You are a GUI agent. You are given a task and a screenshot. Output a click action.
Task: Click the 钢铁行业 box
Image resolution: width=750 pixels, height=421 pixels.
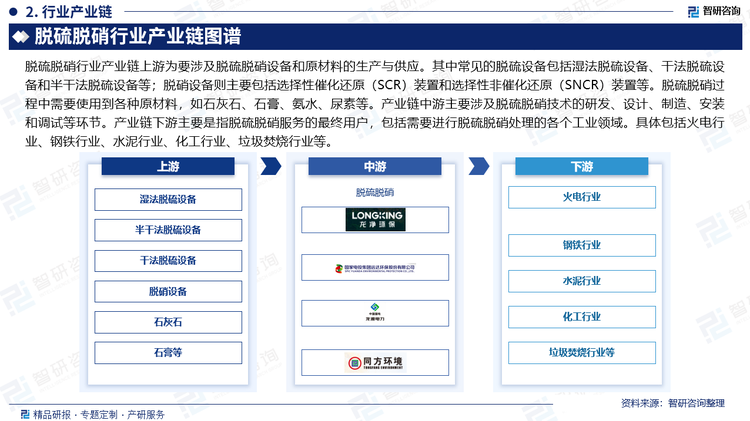click(x=582, y=245)
